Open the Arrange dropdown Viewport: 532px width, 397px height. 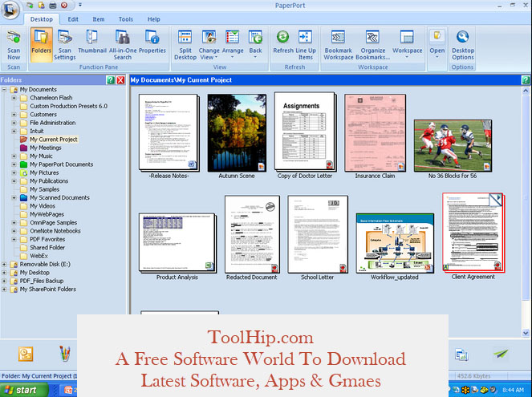pos(233,44)
